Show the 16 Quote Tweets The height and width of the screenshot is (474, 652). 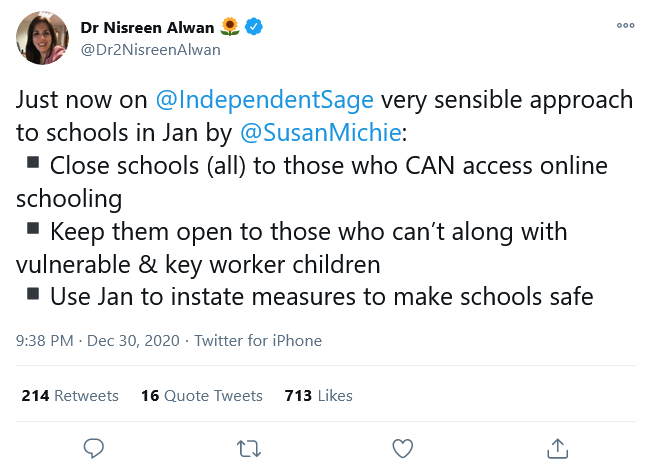(x=201, y=396)
